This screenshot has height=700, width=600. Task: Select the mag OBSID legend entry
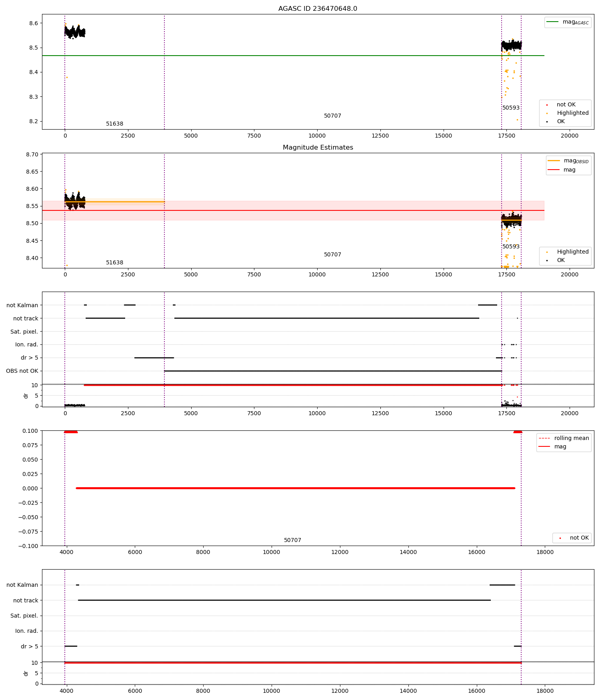pos(568,161)
